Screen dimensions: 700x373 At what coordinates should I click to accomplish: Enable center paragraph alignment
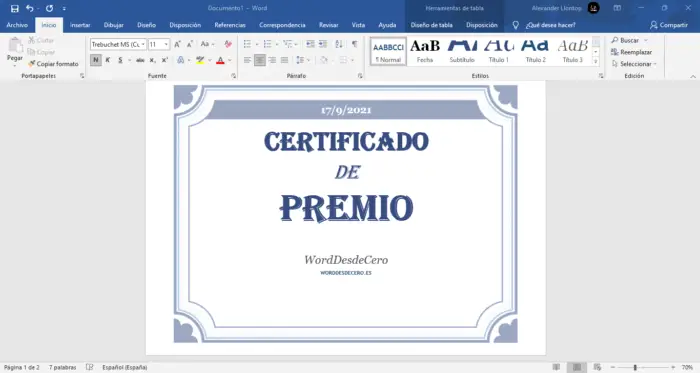(x=259, y=60)
